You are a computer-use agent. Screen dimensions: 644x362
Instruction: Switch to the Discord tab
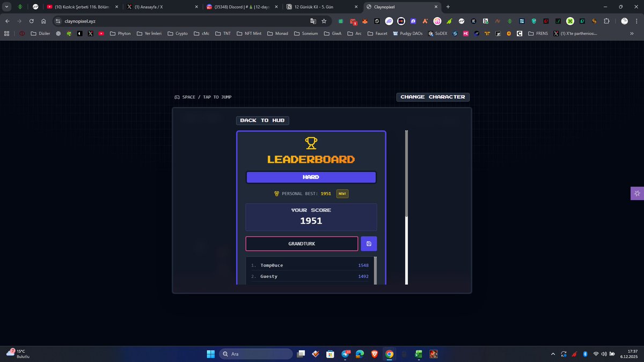click(241, 7)
